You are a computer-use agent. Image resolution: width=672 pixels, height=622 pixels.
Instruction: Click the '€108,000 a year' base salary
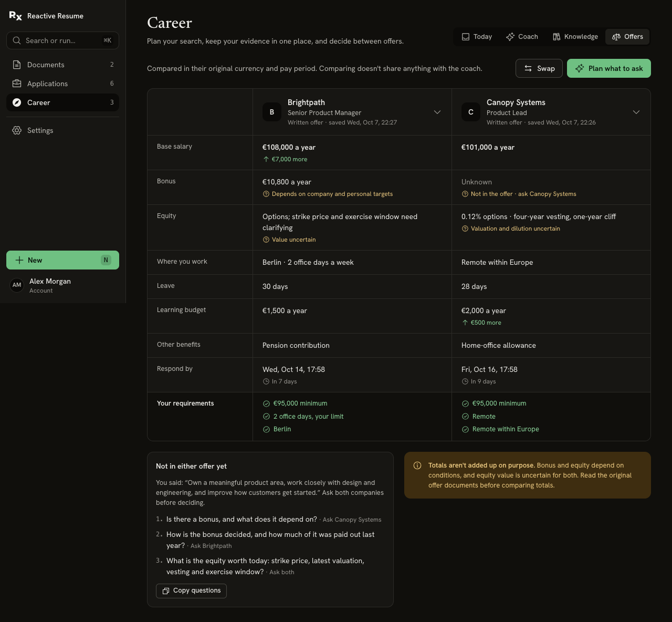tap(289, 148)
